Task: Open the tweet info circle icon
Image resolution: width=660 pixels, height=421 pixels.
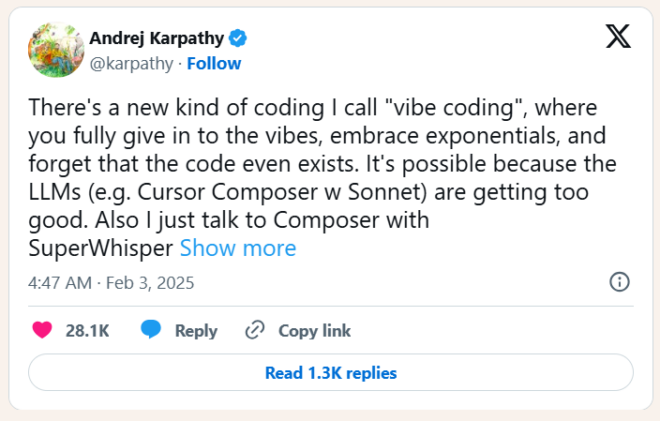Action: [619, 282]
